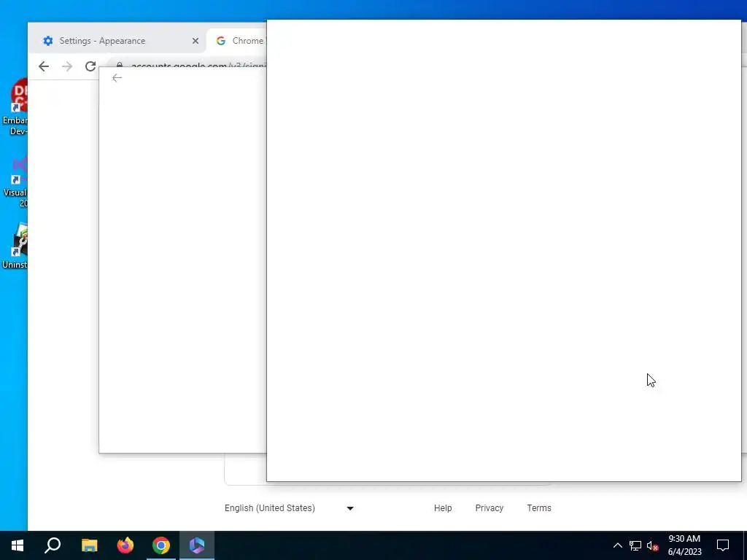Select the Uninstall desktop shortcut
747x560 pixels.
click(x=15, y=245)
